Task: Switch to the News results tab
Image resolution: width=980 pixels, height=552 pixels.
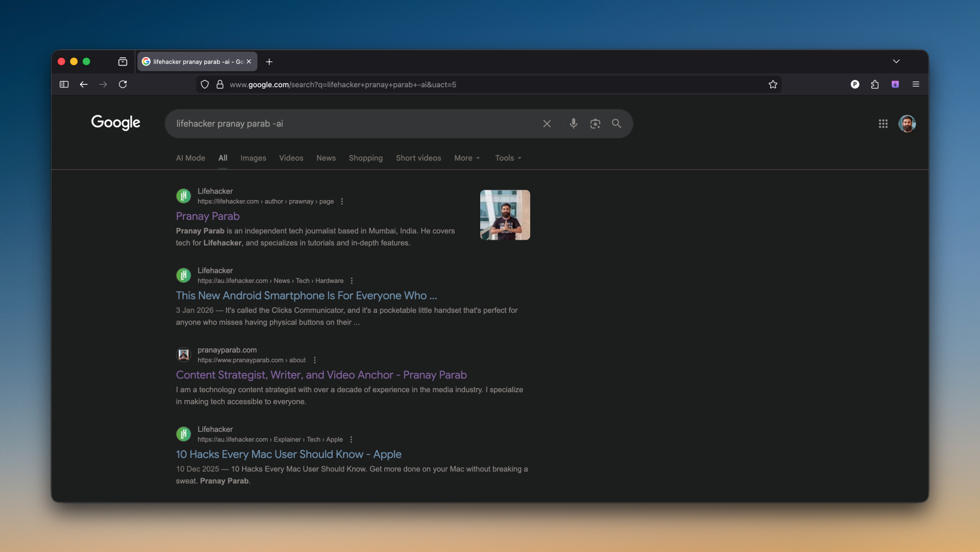Action: tap(326, 158)
